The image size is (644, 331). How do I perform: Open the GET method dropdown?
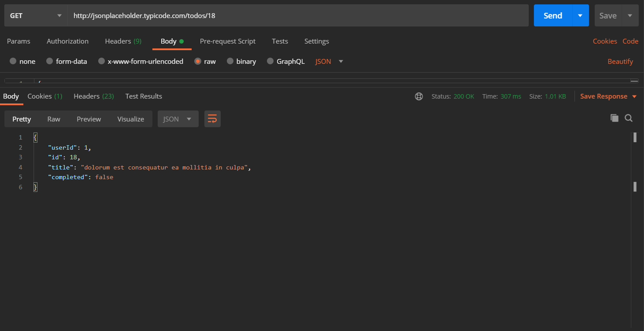coord(36,15)
